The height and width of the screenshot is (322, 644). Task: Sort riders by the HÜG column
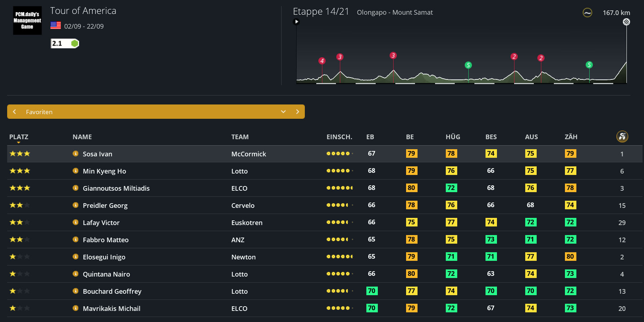(x=453, y=137)
